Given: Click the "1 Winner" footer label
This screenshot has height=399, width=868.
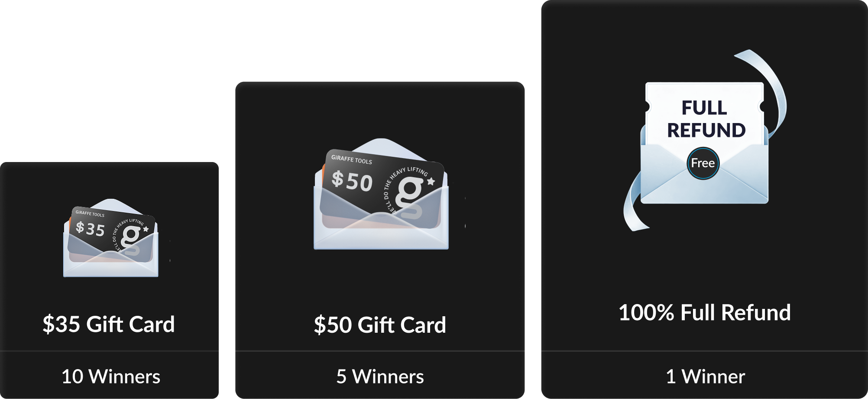Looking at the screenshot, I should point(705,376).
